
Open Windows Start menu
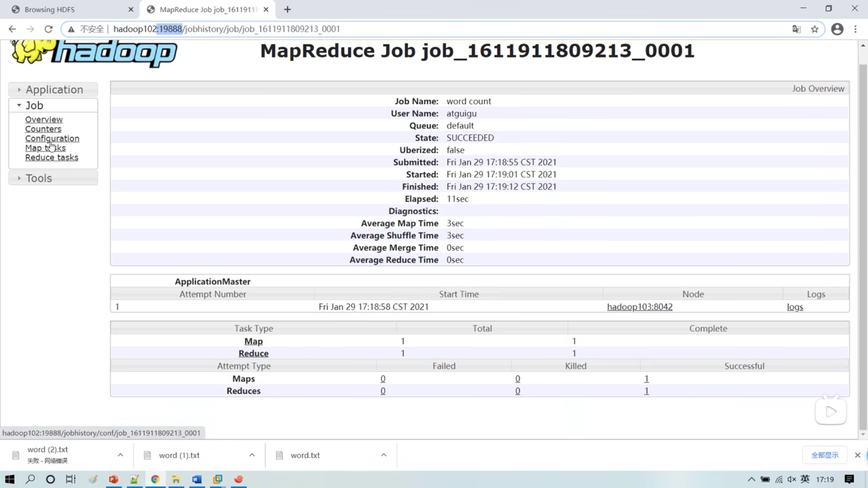pos(9,479)
